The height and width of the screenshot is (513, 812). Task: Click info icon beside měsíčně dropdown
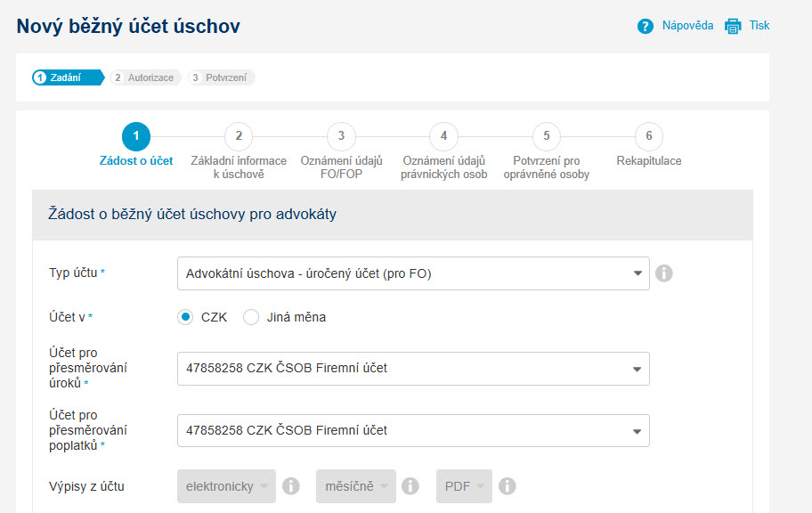(x=410, y=486)
